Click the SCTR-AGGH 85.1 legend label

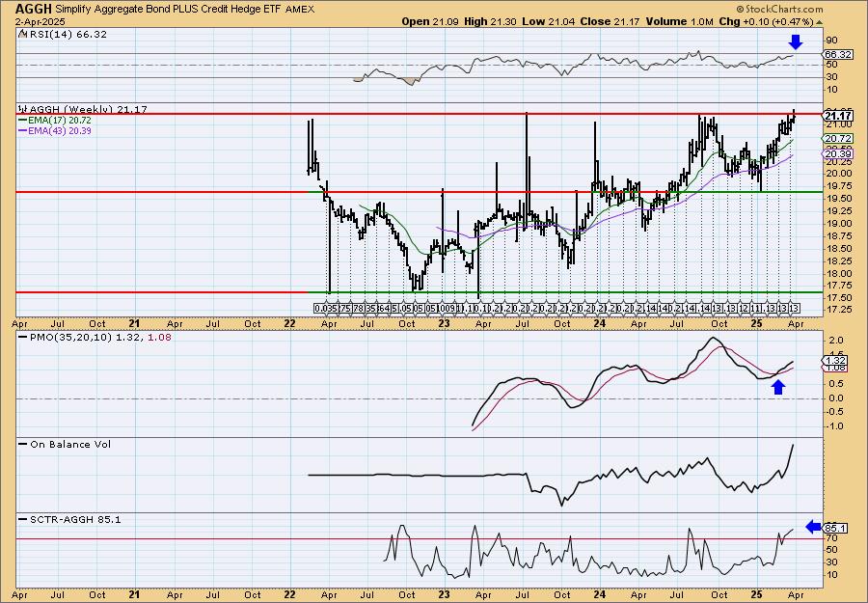[x=75, y=519]
